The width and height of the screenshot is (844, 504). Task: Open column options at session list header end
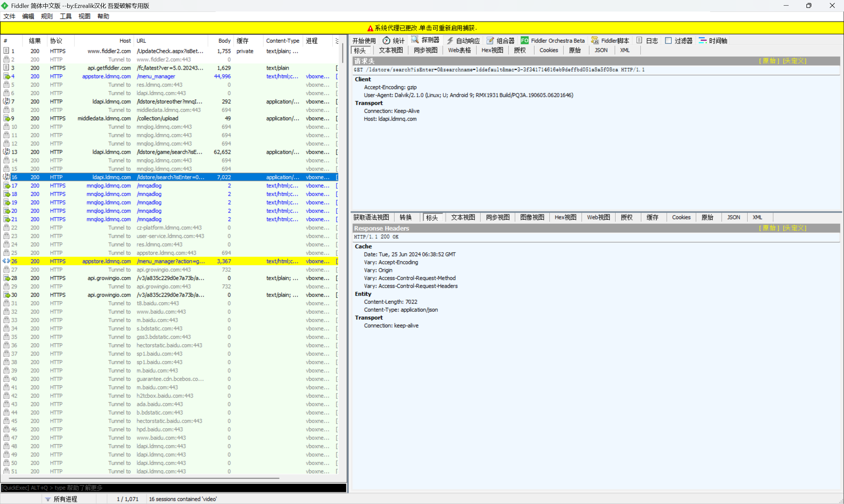tap(337, 41)
